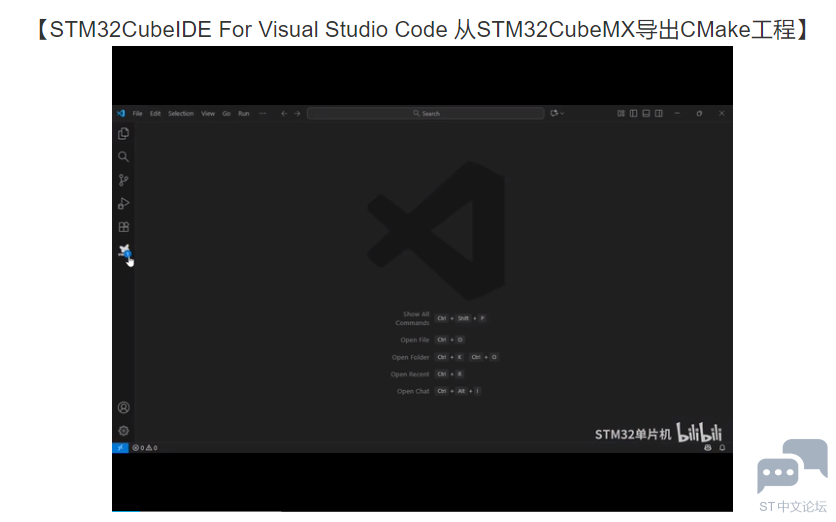
Task: Open the ST中文论坛 chat bubble icon
Action: [792, 467]
